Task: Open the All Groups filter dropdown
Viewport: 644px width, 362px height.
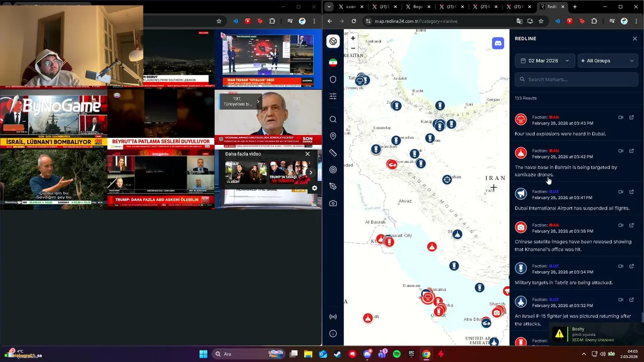Action: (608, 61)
